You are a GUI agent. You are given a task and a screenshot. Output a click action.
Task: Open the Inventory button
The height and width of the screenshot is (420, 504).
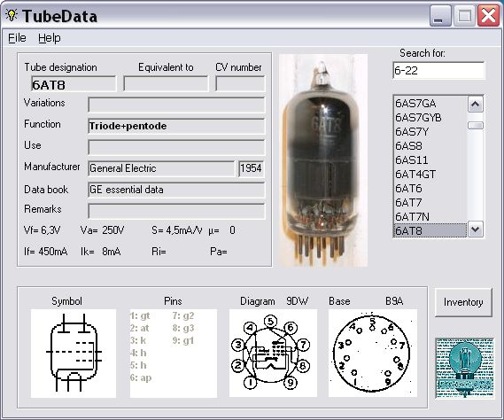463,302
